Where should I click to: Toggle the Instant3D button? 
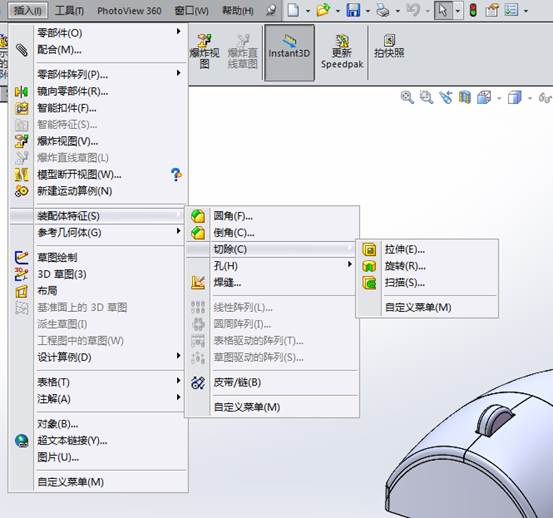[x=289, y=52]
